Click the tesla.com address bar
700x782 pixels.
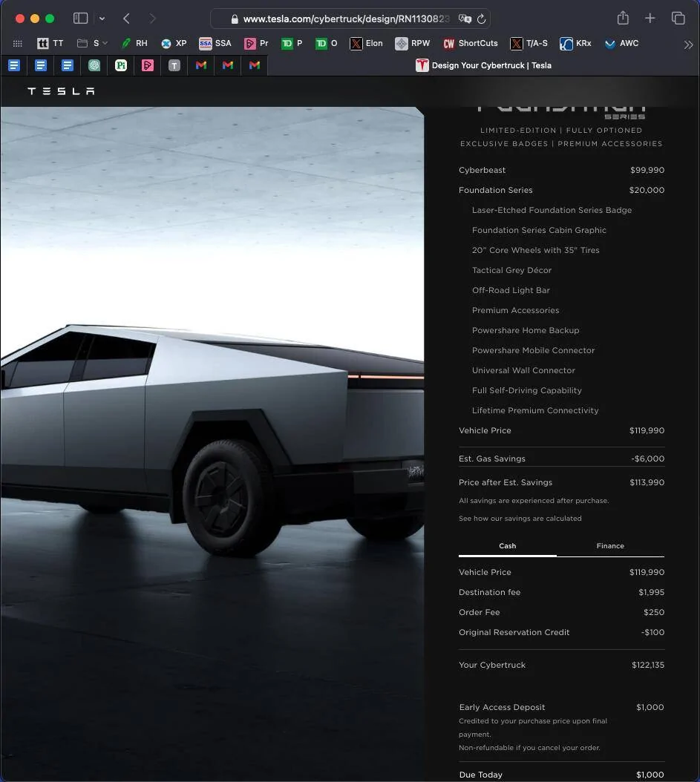(350, 19)
